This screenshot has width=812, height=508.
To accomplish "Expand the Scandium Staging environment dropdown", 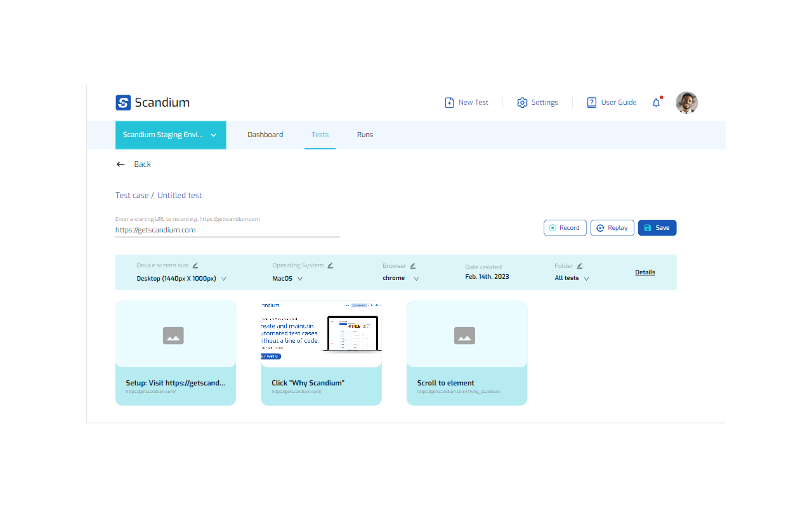I will tap(171, 135).
